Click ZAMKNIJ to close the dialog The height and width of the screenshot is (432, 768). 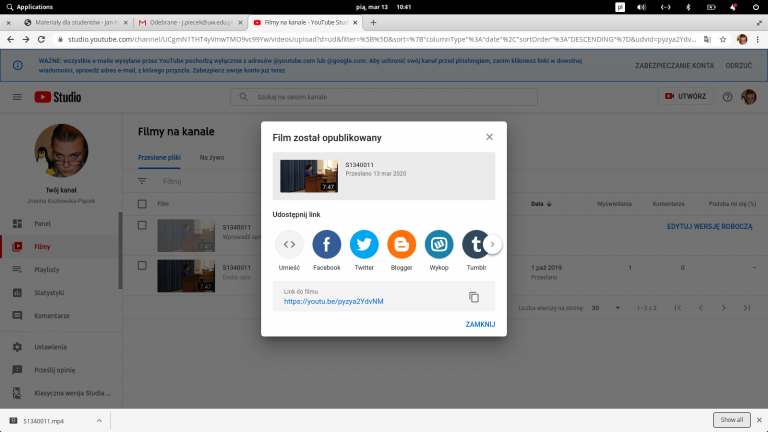(x=480, y=324)
